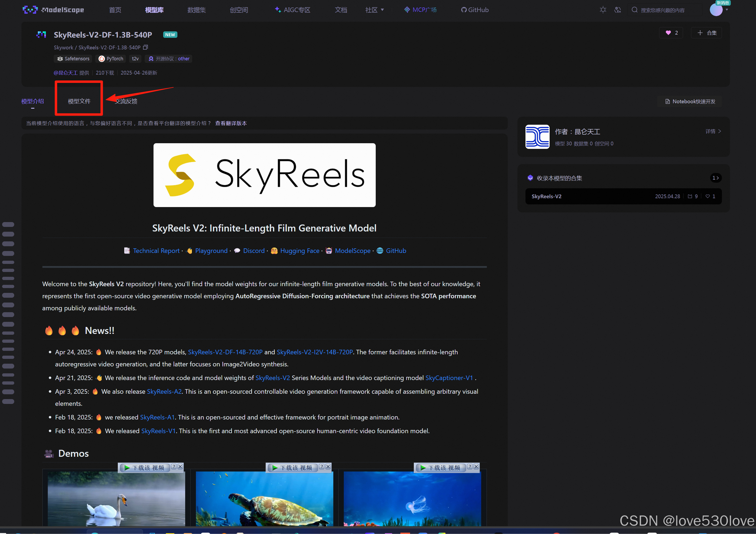
Task: Switch language with the 中/En icon
Action: pos(617,10)
